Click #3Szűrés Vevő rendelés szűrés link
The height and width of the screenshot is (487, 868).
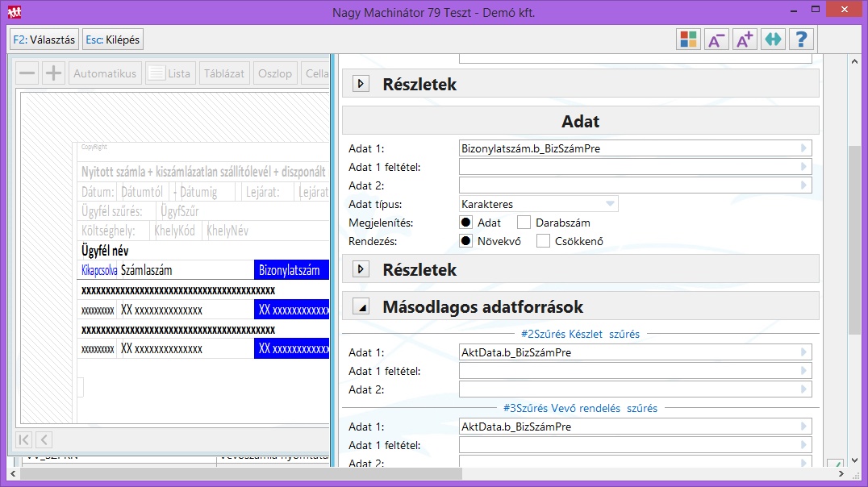point(580,409)
